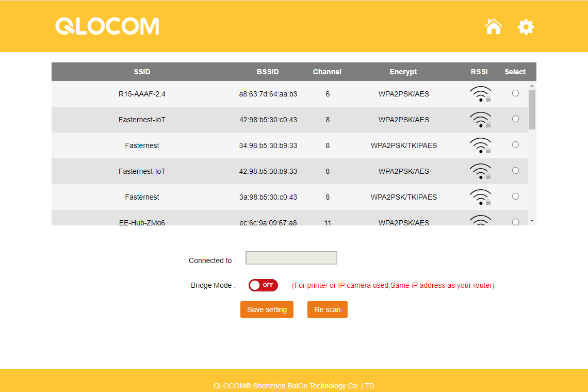This screenshot has height=392, width=588.
Task: Click the EE-Hub-ZMq6 SSID text
Action: click(x=142, y=222)
